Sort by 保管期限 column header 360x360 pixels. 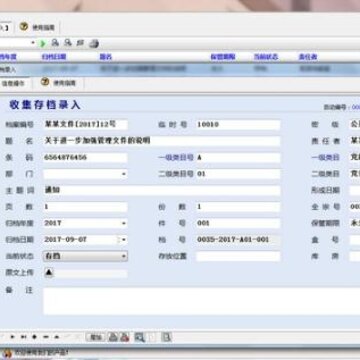coord(223,57)
